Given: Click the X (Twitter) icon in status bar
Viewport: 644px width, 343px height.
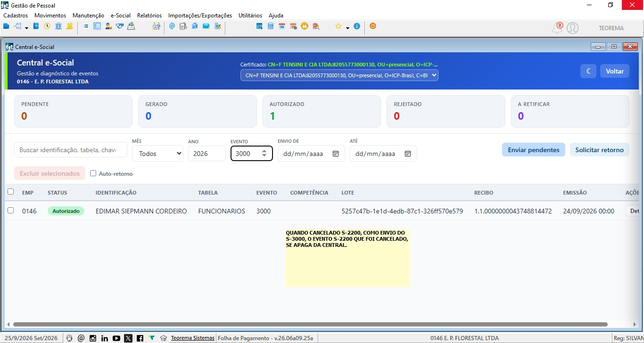Looking at the screenshot, I should (128, 338).
